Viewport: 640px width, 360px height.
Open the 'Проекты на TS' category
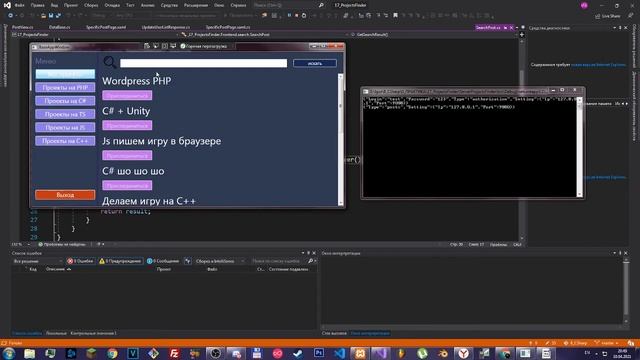coord(65,114)
